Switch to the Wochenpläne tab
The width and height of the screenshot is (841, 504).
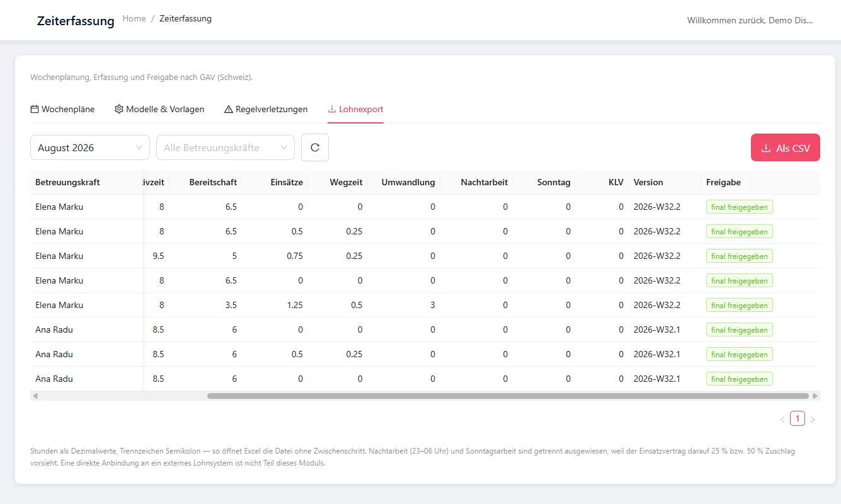coord(62,109)
